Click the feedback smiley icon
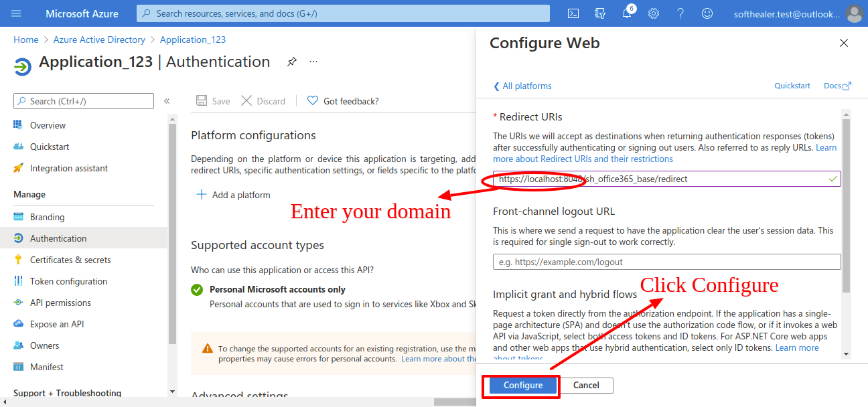This screenshot has width=868, height=407. point(707,13)
